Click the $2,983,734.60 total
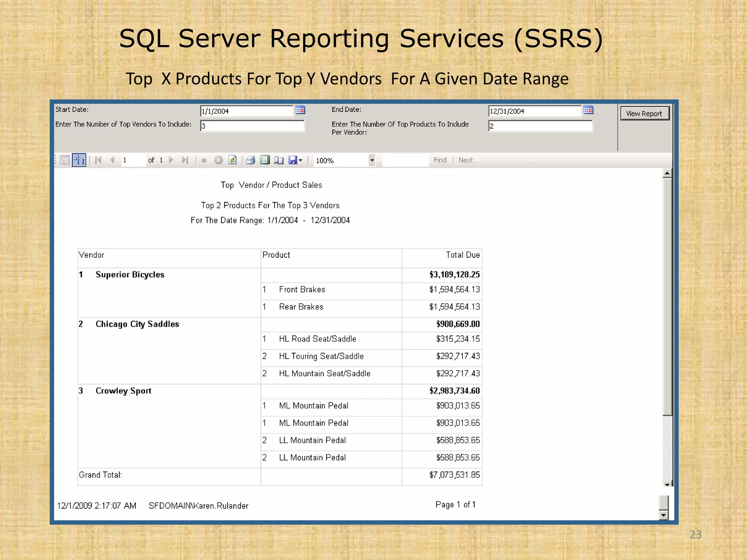Viewport: 747px width, 560px height. [x=454, y=391]
